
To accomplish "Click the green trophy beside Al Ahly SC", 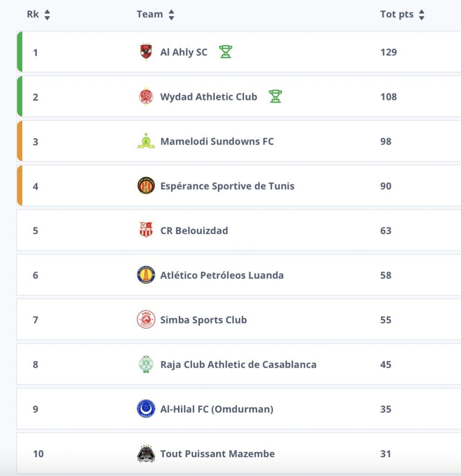I will click(x=225, y=52).
